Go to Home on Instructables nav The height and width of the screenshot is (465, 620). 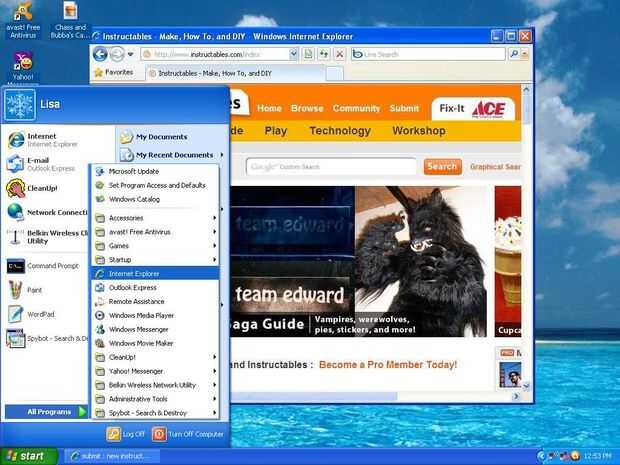[x=269, y=108]
